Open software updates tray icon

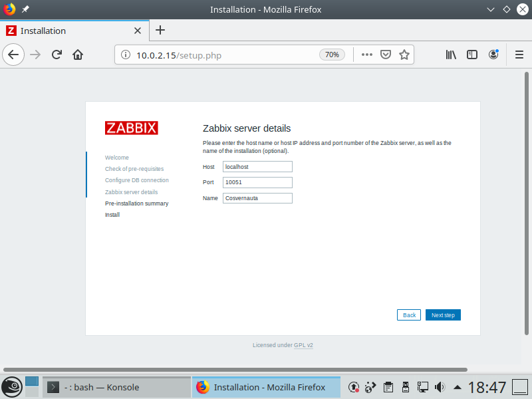[x=354, y=387]
